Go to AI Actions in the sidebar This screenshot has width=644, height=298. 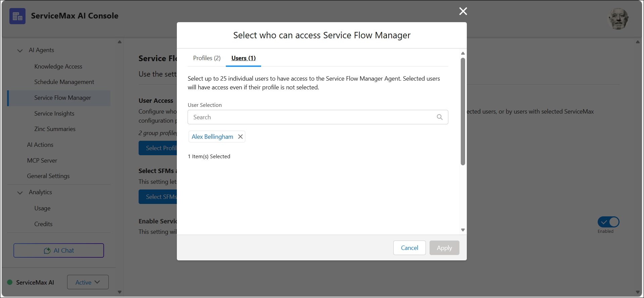tap(40, 145)
